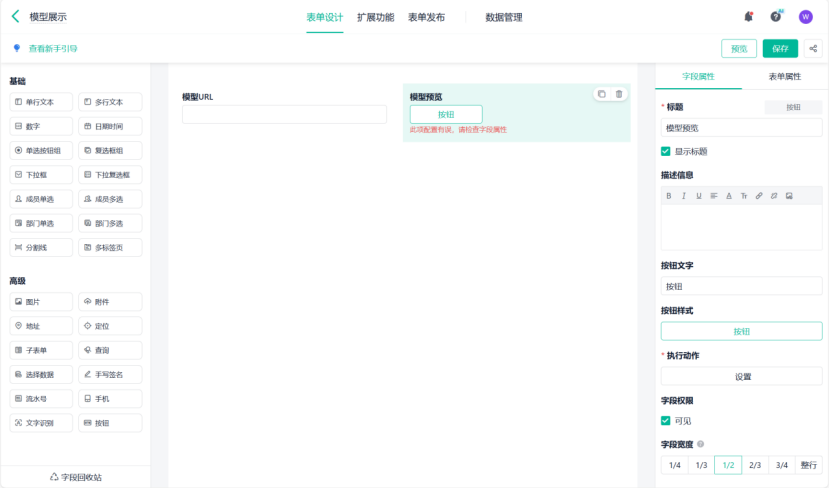Open the notification bell icon
This screenshot has width=829, height=489.
[748, 17]
